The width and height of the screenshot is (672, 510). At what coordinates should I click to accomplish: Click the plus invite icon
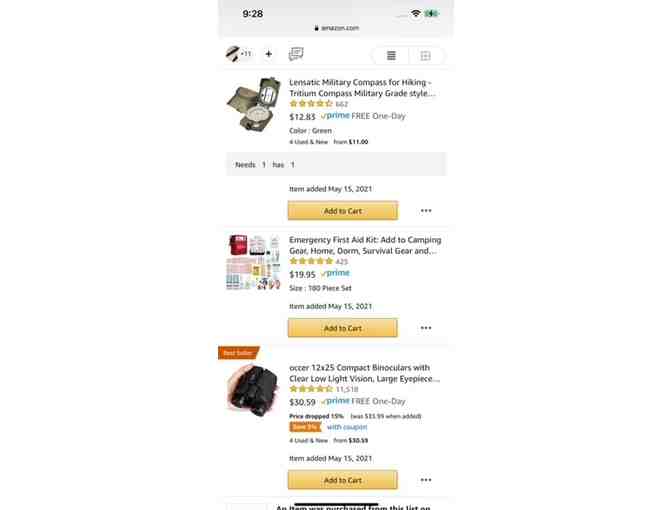[x=269, y=54]
